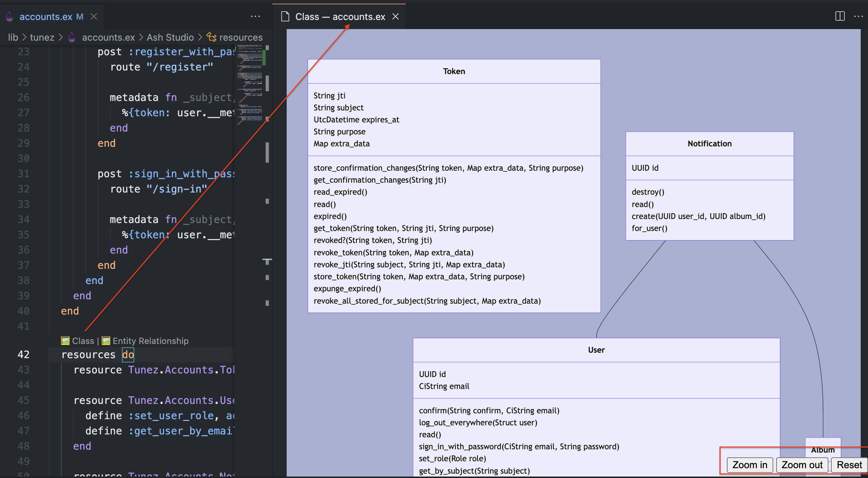The image size is (868, 478).
Task: Close the accounts.ex editor tab
Action: point(94,16)
